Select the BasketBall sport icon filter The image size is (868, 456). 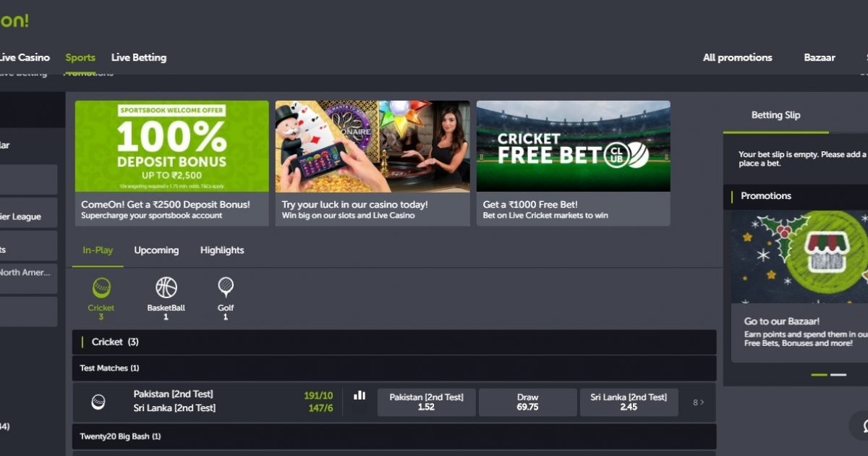pos(166,289)
